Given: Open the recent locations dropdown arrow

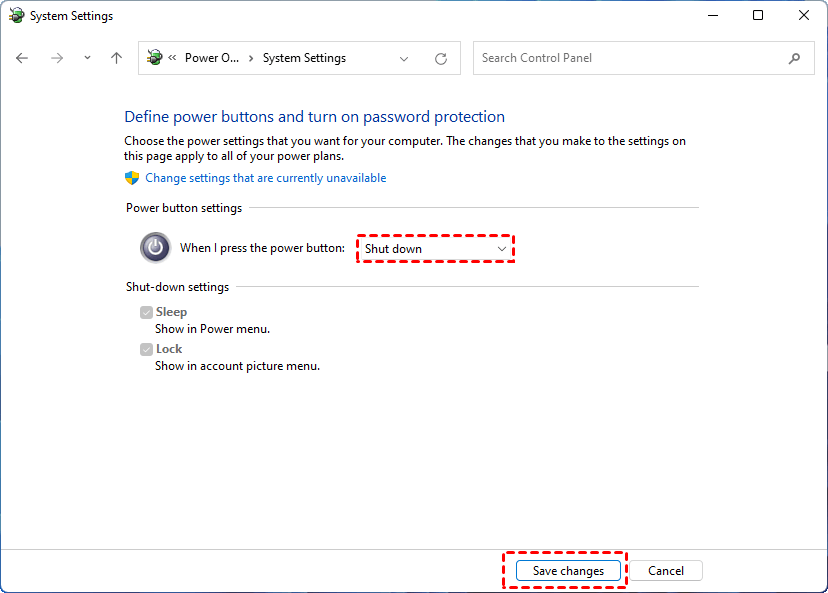Looking at the screenshot, I should (88, 58).
